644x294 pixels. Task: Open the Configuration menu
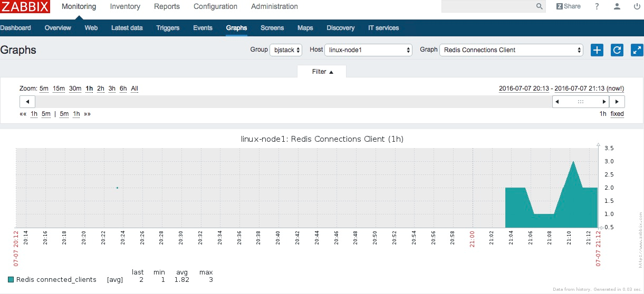[215, 7]
